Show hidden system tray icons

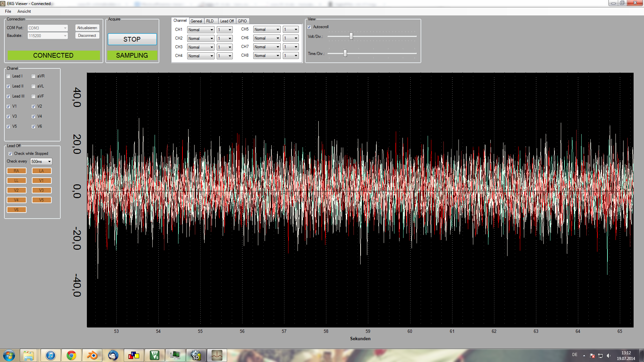584,356
